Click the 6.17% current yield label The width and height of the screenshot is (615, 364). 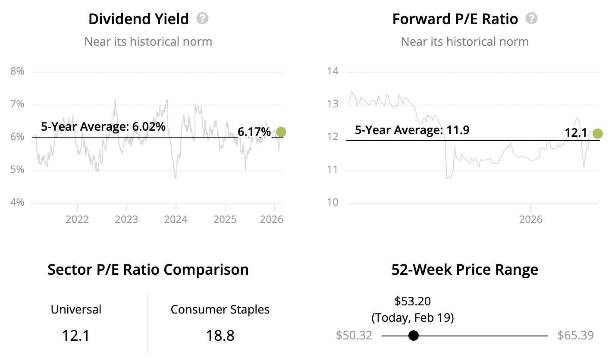[x=254, y=132]
